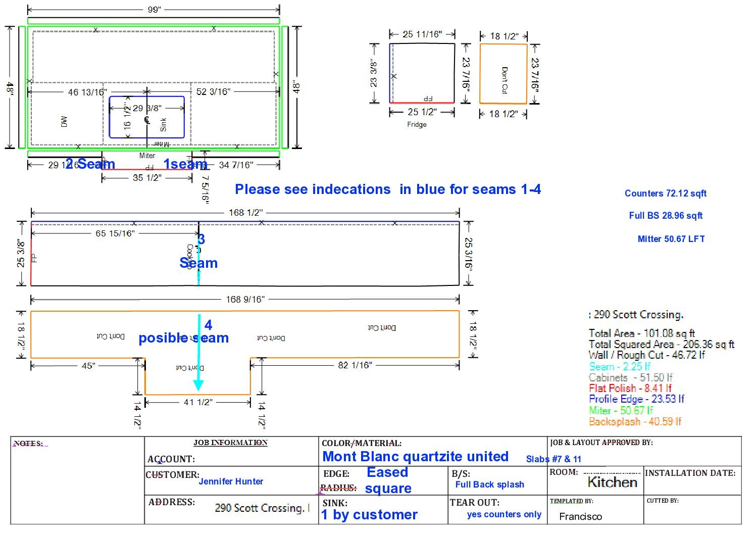Click the 168 1/2" dimension label
The height and width of the screenshot is (535, 756).
tap(245, 213)
